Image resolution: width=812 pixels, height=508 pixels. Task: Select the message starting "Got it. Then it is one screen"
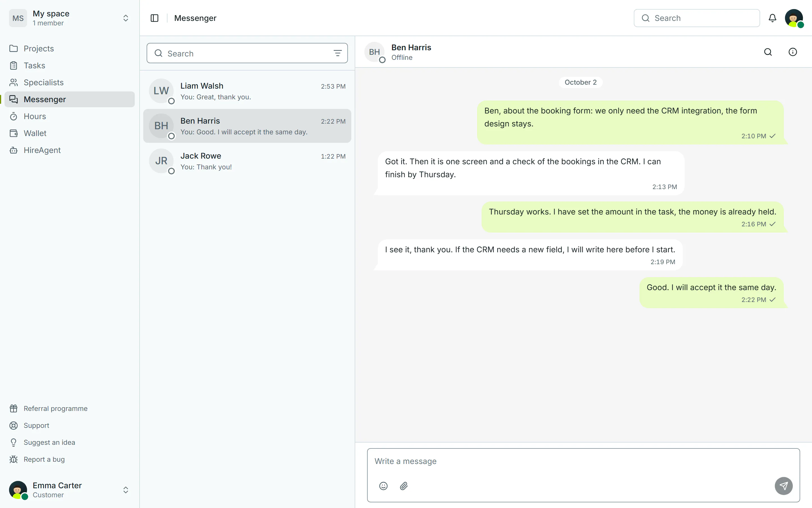tap(531, 173)
